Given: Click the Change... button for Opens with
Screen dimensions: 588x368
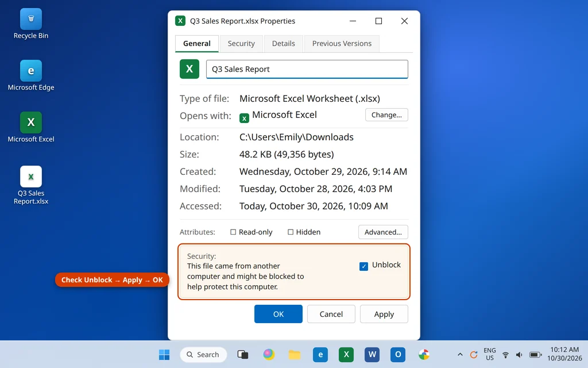Looking at the screenshot, I should point(386,115).
